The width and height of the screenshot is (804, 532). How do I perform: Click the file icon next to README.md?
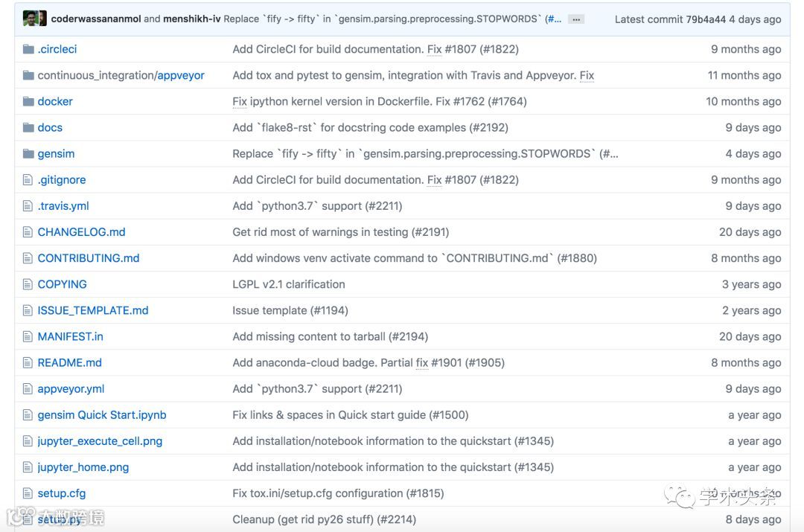[28, 363]
